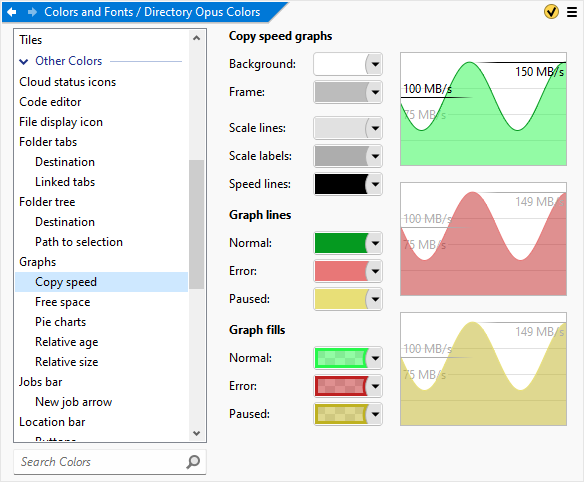
Task: Collapse the Other Colors section chevron
Action: point(24,61)
